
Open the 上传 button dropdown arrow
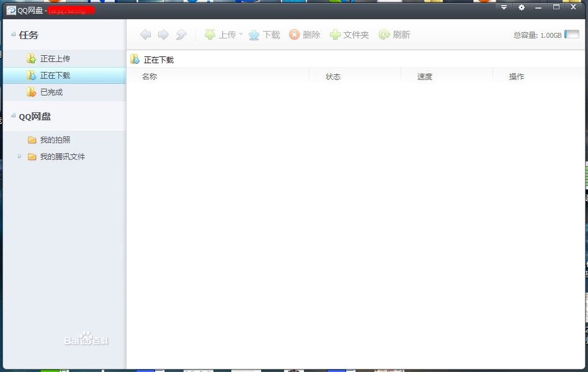pyautogui.click(x=241, y=34)
